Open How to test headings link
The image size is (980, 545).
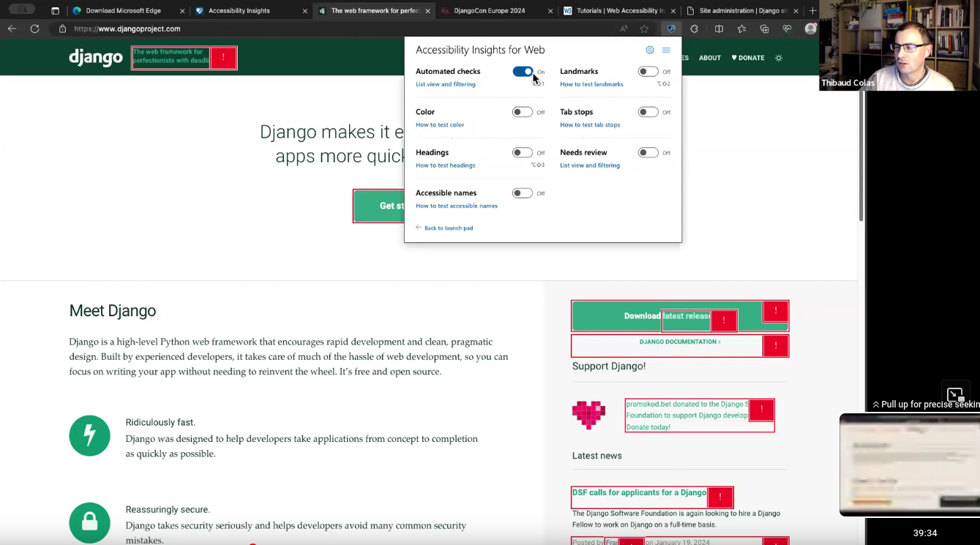click(x=445, y=165)
